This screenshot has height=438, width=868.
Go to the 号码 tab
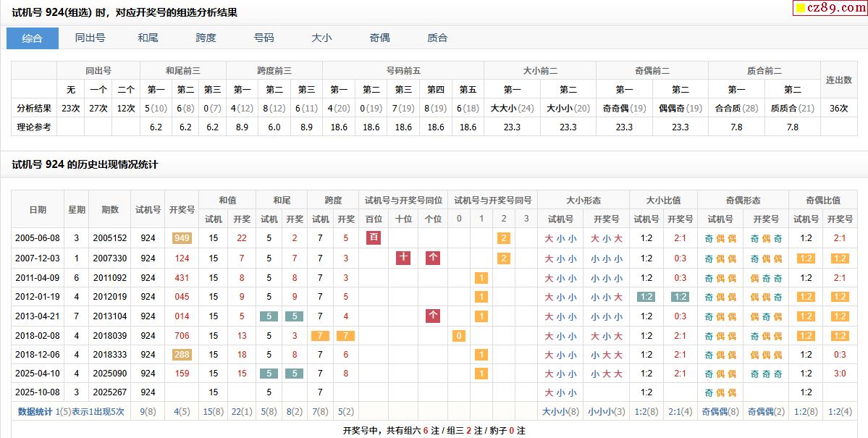click(264, 38)
